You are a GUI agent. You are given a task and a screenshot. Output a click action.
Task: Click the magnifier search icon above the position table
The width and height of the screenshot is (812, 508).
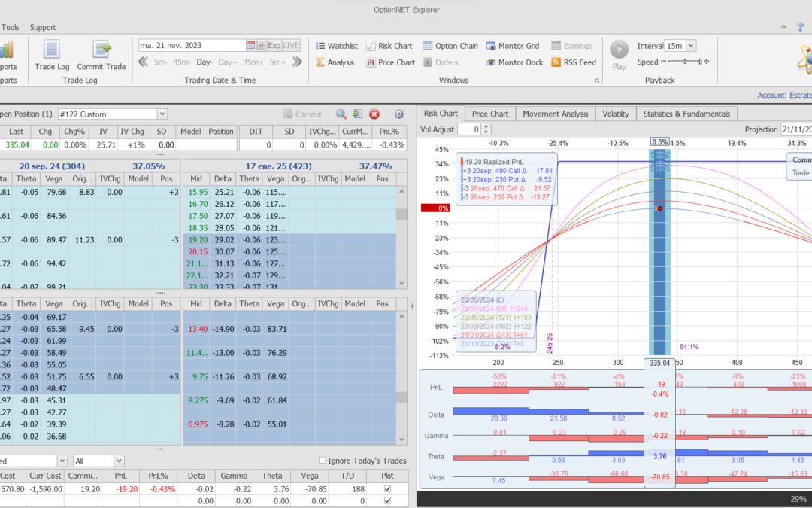pyautogui.click(x=340, y=114)
